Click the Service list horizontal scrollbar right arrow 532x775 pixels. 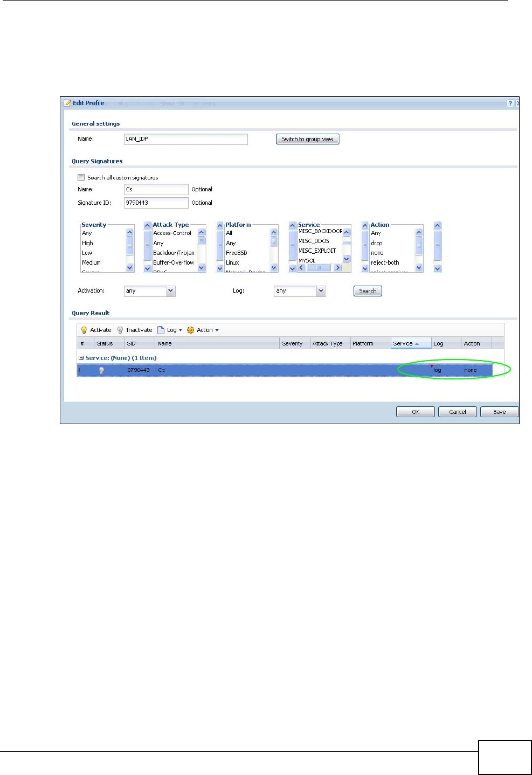pyautogui.click(x=338, y=267)
